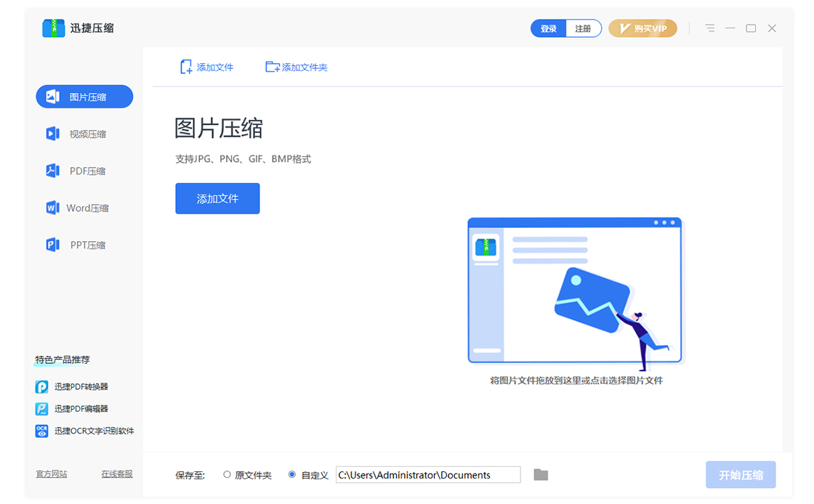This screenshot has width=814, height=504.
Task: Click the 注册 button
Action: pyautogui.click(x=584, y=28)
